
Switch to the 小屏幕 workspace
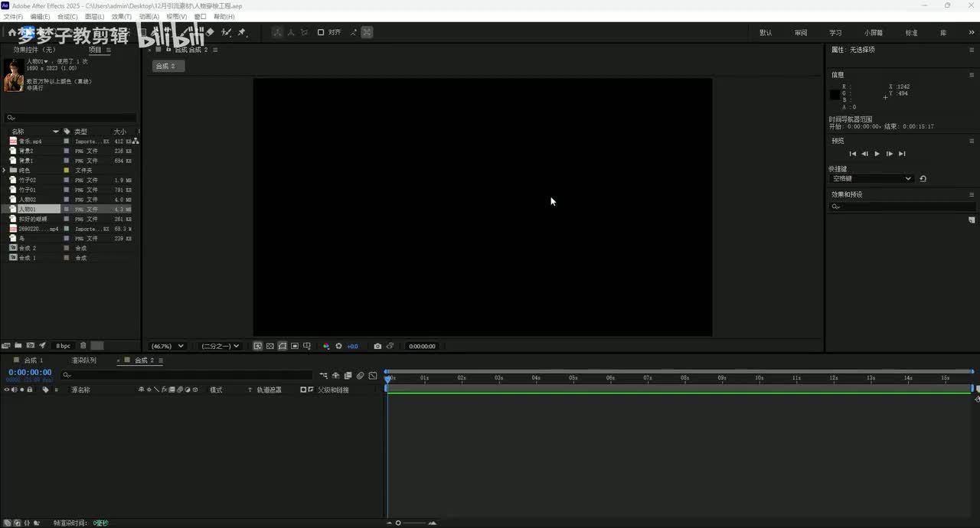pos(874,33)
